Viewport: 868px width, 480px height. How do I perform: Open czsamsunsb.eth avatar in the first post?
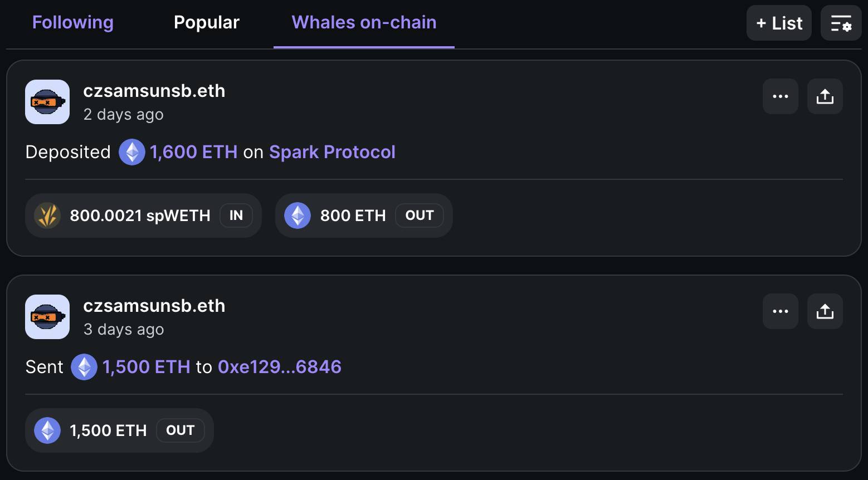point(47,102)
